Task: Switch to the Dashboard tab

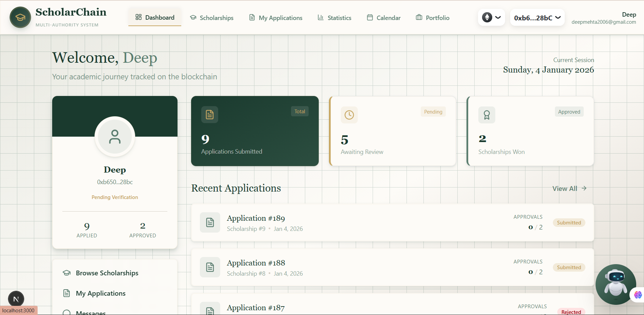Action: pyautogui.click(x=155, y=17)
